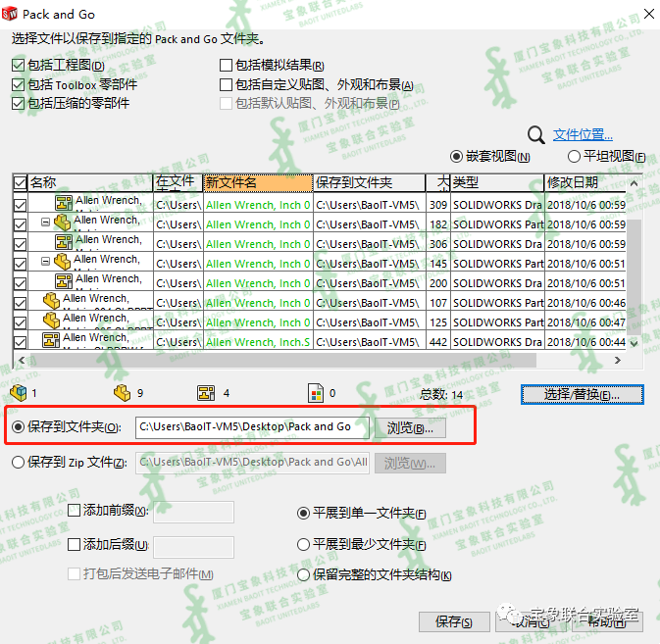660x644 pixels.
Task: Click the 名称 column header
Action: [89, 182]
